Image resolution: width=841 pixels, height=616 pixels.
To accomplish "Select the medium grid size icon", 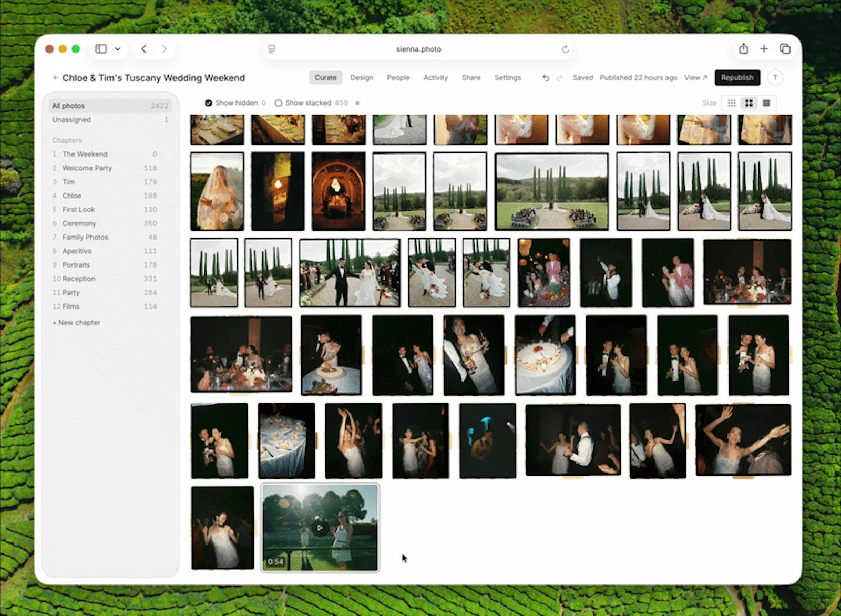I will click(748, 103).
